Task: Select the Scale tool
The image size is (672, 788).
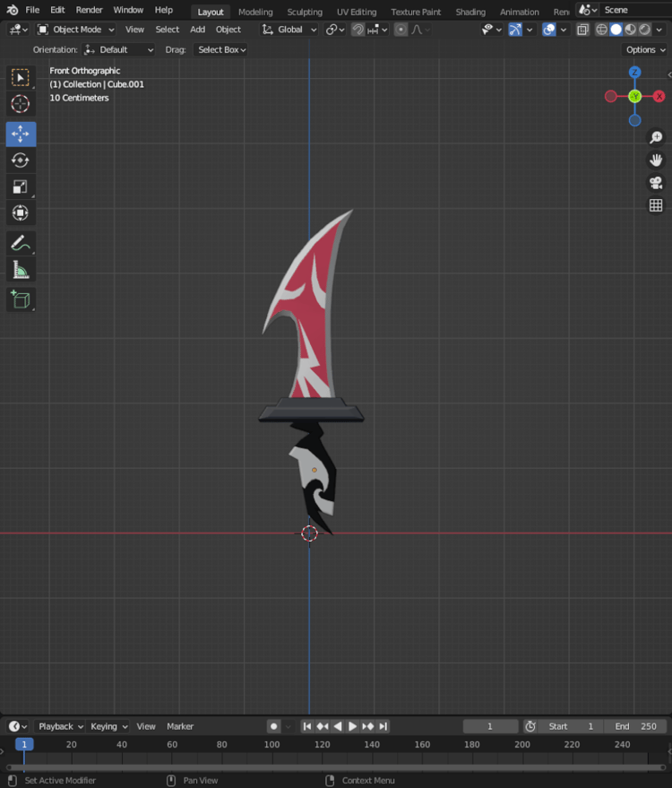Action: (21, 187)
